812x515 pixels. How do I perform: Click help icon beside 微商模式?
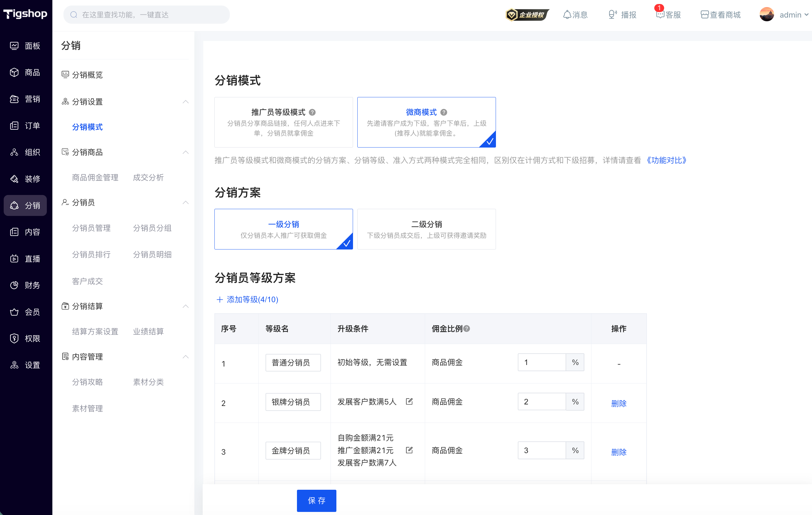click(444, 112)
